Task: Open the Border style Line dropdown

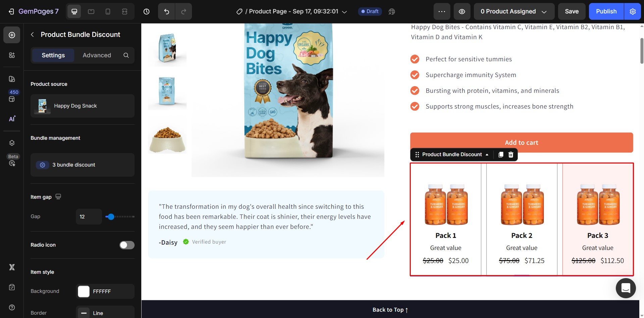Action: 105,313
